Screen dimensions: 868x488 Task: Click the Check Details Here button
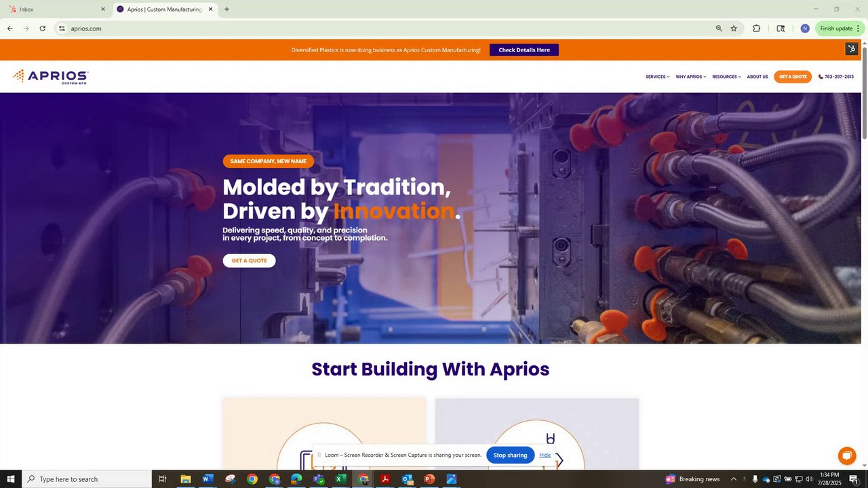pos(524,49)
